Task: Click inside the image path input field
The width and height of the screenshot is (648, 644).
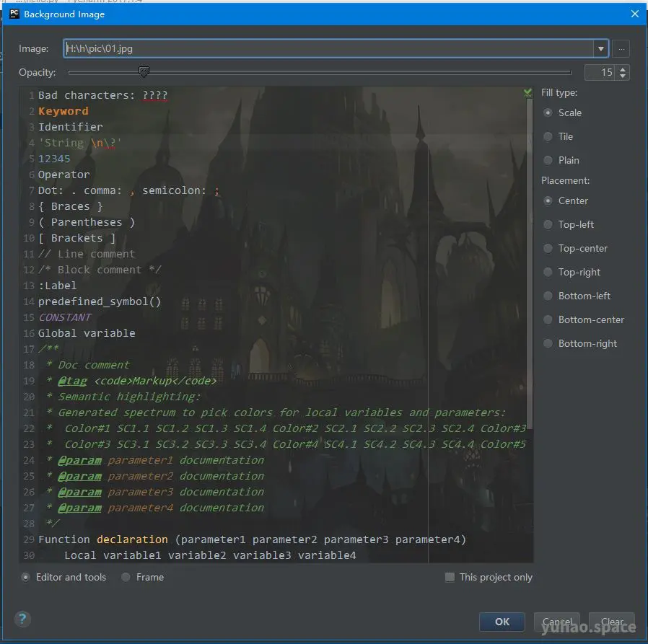Action: click(x=289, y=48)
